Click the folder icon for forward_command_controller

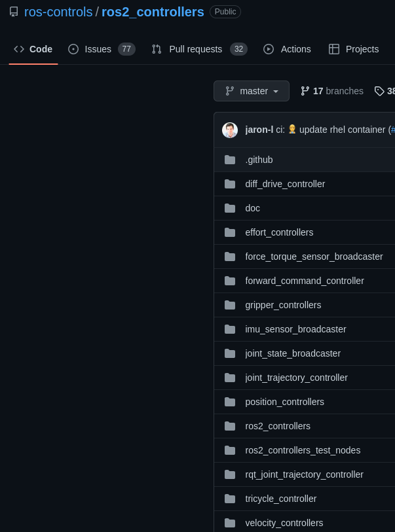click(x=230, y=281)
